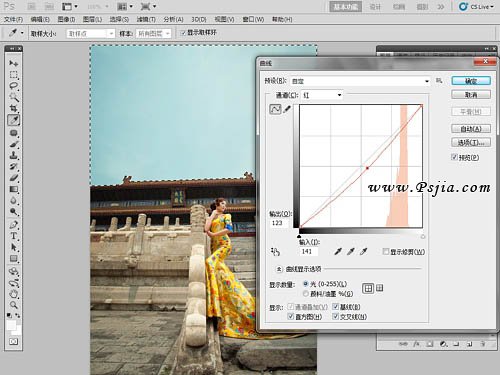The image size is (500, 375).
Task: Select the Crop tool
Action: click(x=13, y=108)
